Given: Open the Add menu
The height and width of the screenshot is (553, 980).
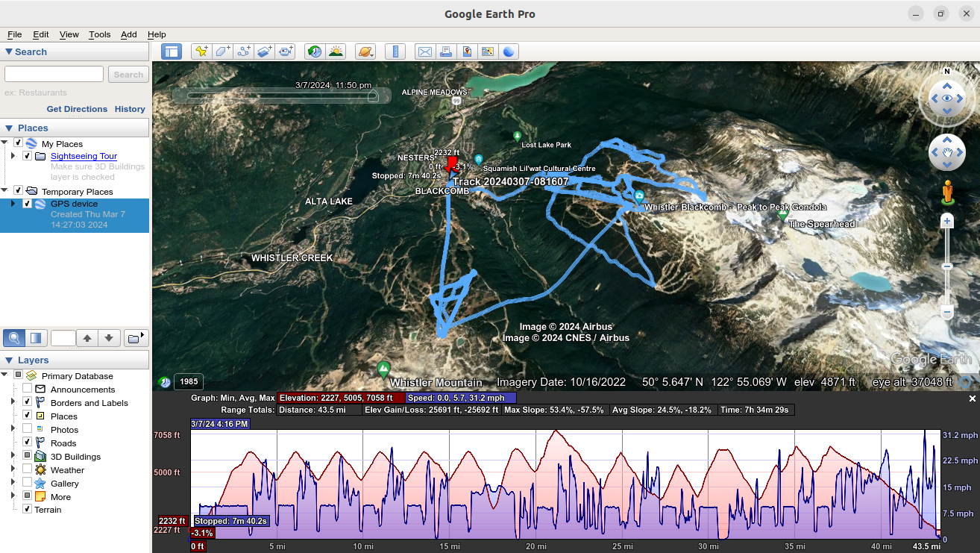Looking at the screenshot, I should pyautogui.click(x=129, y=34).
